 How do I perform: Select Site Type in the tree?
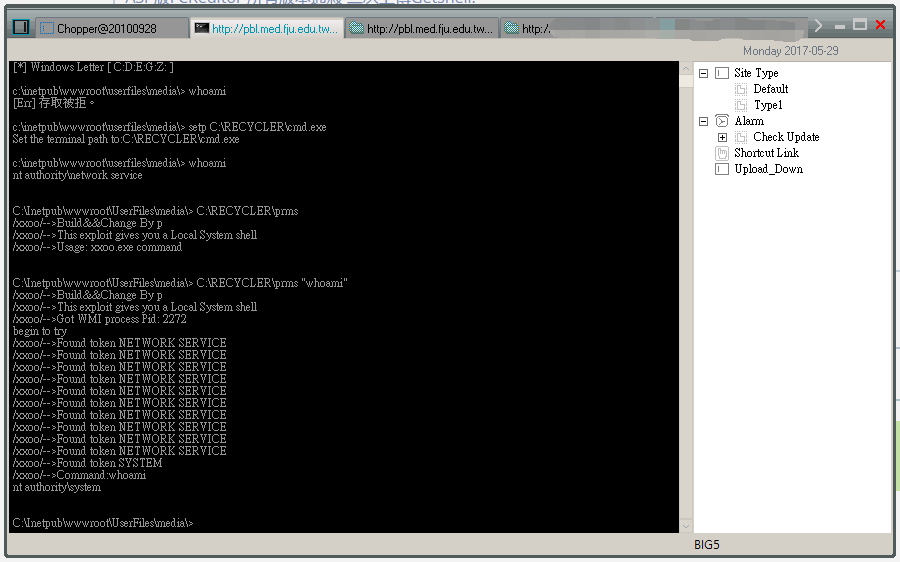tap(756, 73)
